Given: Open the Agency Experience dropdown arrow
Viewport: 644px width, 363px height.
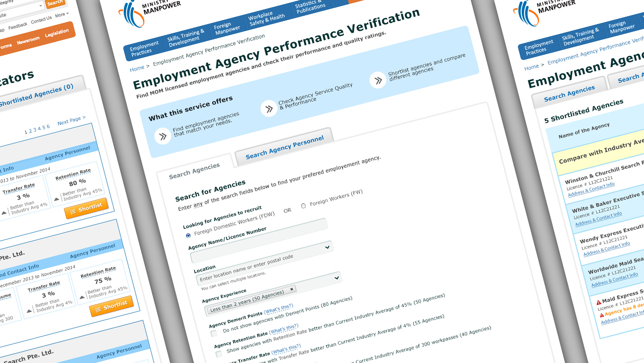Looking at the screenshot, I should click(x=337, y=277).
